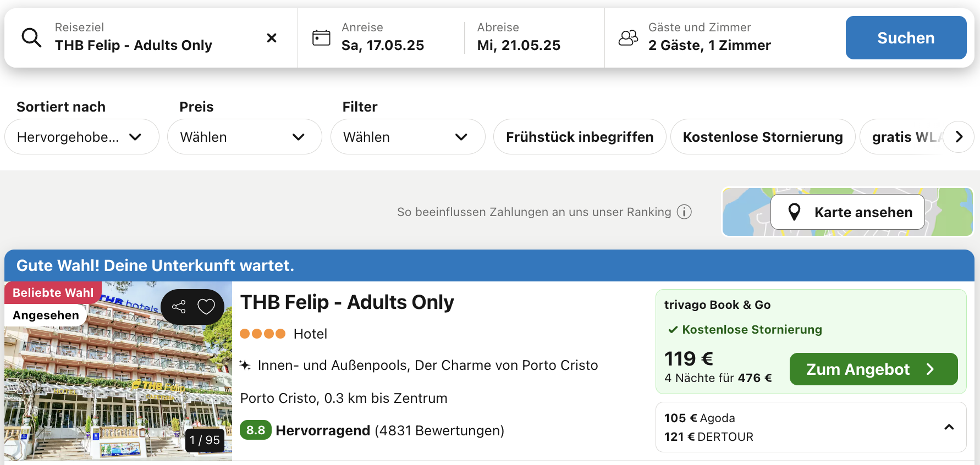Share the hotel via share icon
The height and width of the screenshot is (465, 980).
coord(179,307)
